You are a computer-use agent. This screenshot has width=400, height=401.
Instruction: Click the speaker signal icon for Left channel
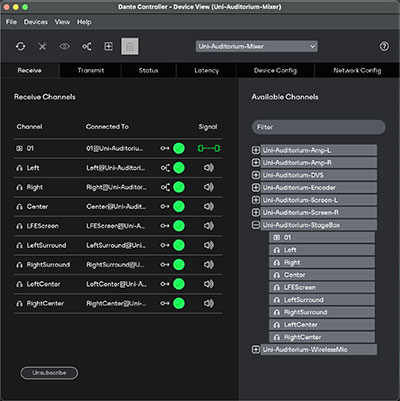coord(209,168)
